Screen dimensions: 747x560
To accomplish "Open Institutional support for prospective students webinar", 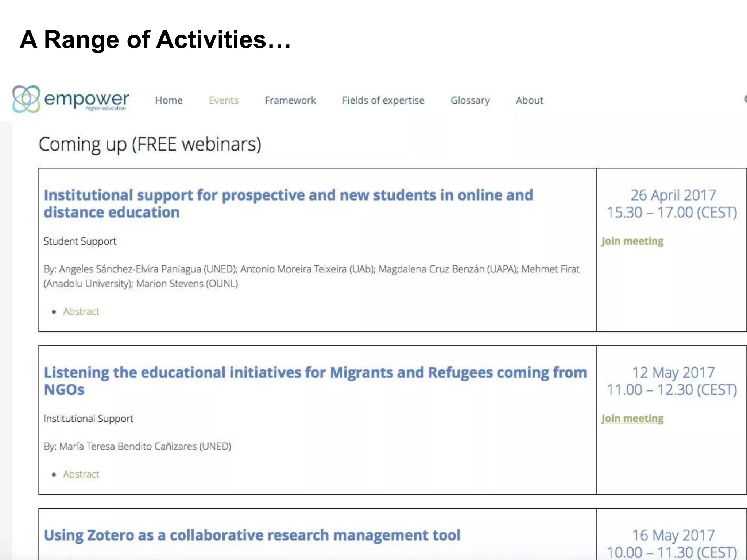I will point(288,204).
